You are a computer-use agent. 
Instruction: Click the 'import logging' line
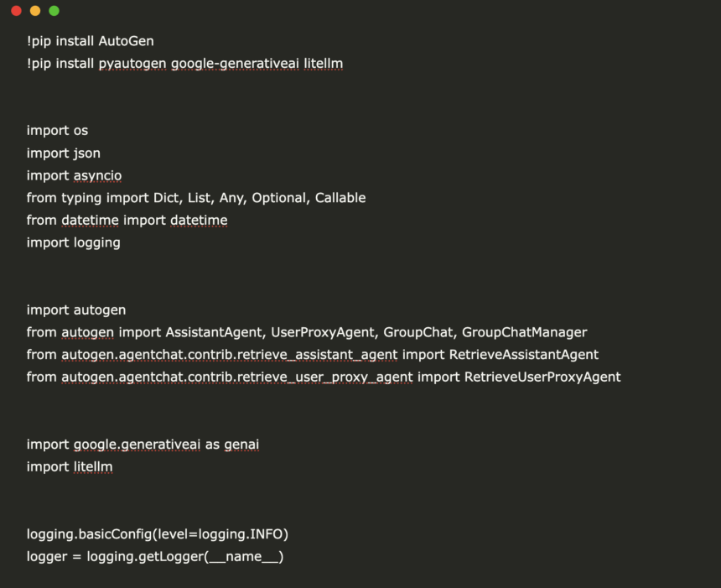pyautogui.click(x=73, y=242)
